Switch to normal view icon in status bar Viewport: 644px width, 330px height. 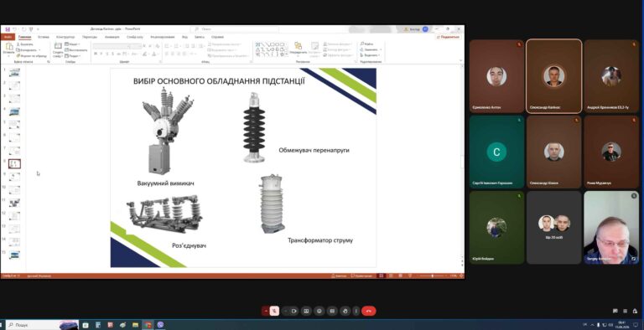coord(382,276)
